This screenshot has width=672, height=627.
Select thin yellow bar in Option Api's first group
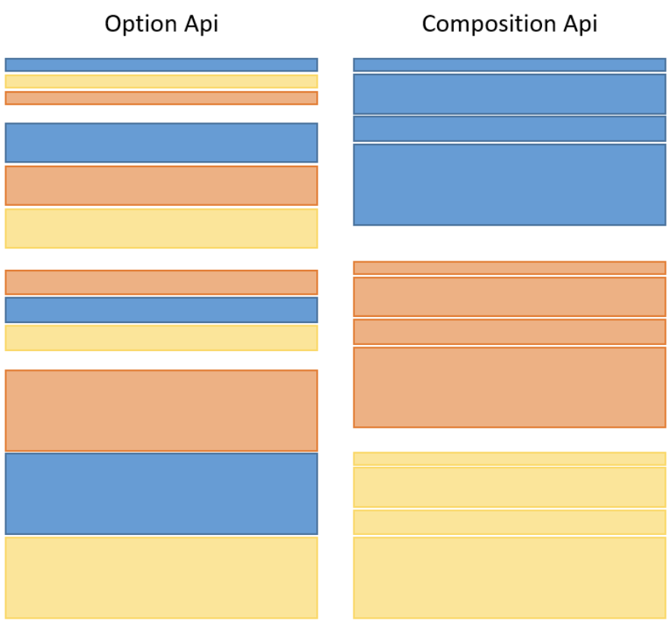pyautogui.click(x=161, y=81)
